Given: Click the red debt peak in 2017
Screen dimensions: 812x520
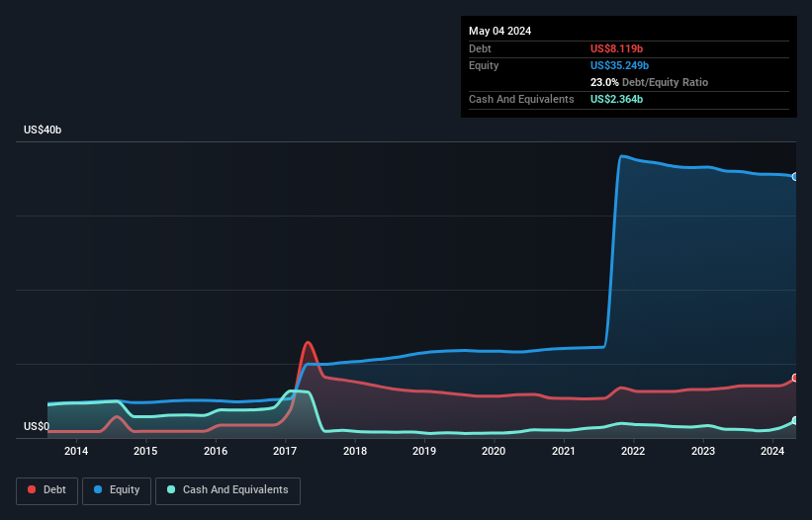Looking at the screenshot, I should (x=309, y=342).
